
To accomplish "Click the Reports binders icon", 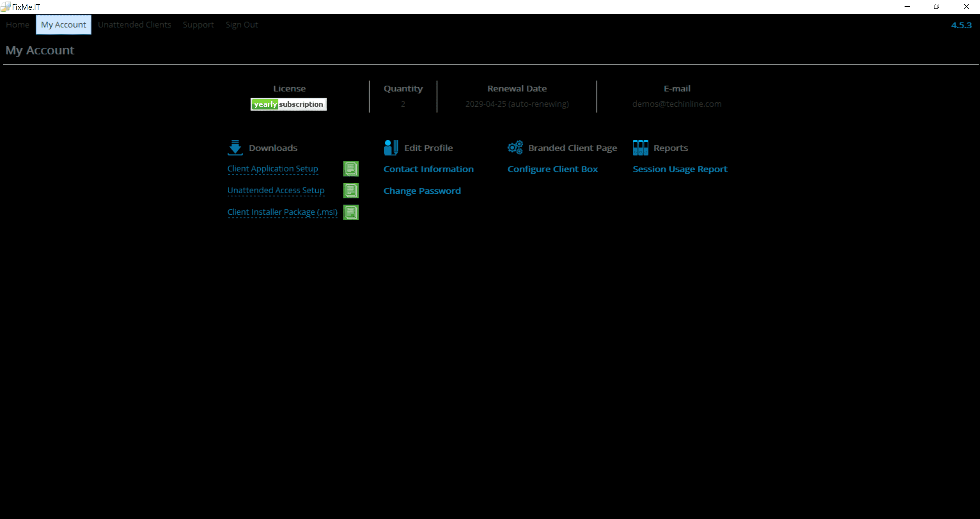I will click(640, 148).
